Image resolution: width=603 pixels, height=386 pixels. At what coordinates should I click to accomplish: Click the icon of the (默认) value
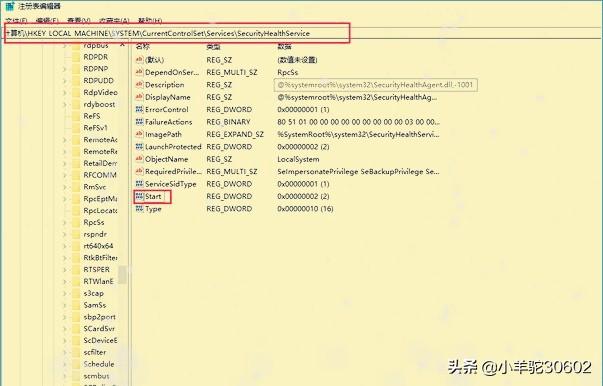click(139, 60)
